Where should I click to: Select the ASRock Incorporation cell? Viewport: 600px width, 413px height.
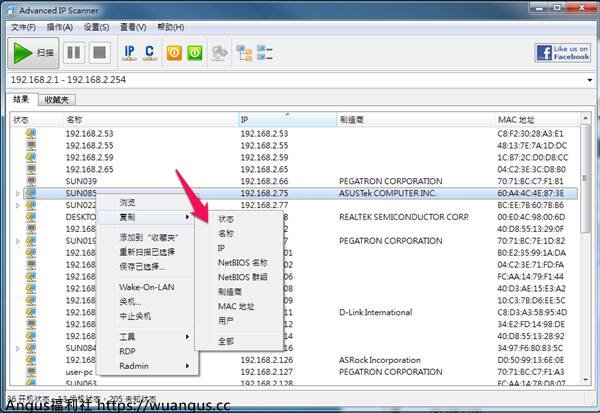point(380,360)
